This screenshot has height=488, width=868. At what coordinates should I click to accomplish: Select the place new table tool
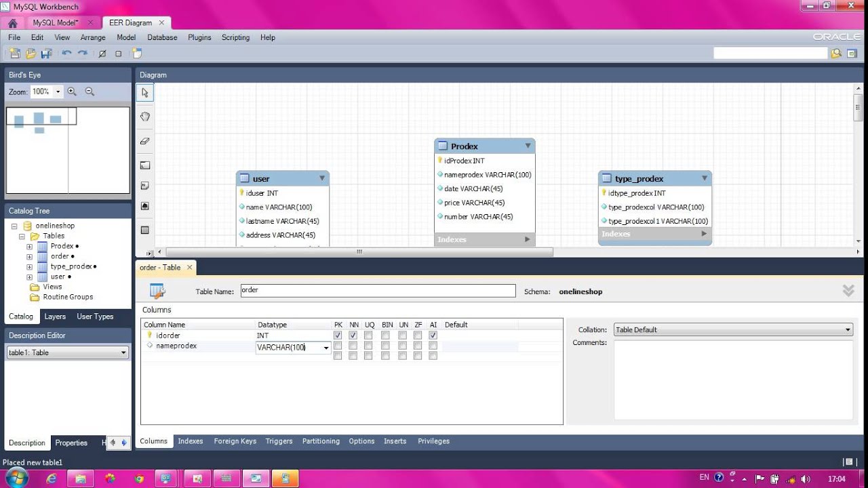pos(145,230)
